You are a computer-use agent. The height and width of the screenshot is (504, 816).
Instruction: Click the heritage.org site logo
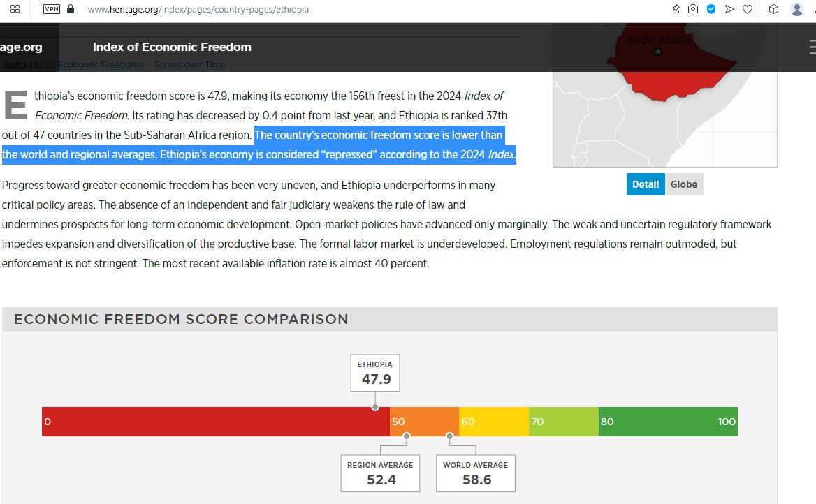coord(22,47)
